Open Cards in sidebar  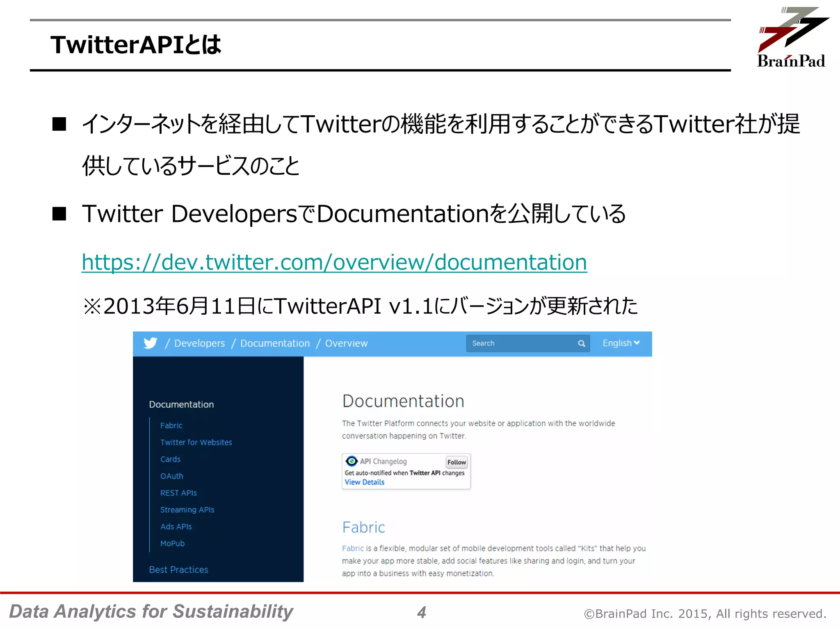tap(170, 459)
